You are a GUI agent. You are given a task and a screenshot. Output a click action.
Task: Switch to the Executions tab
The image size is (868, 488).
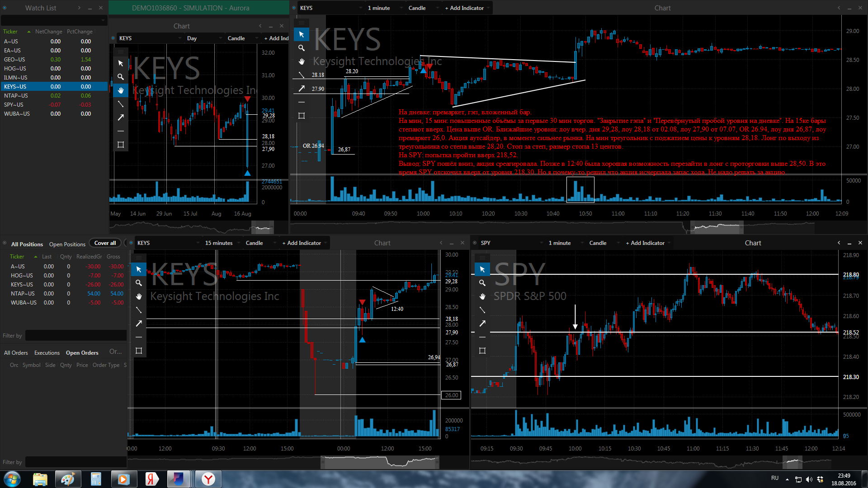(47, 352)
